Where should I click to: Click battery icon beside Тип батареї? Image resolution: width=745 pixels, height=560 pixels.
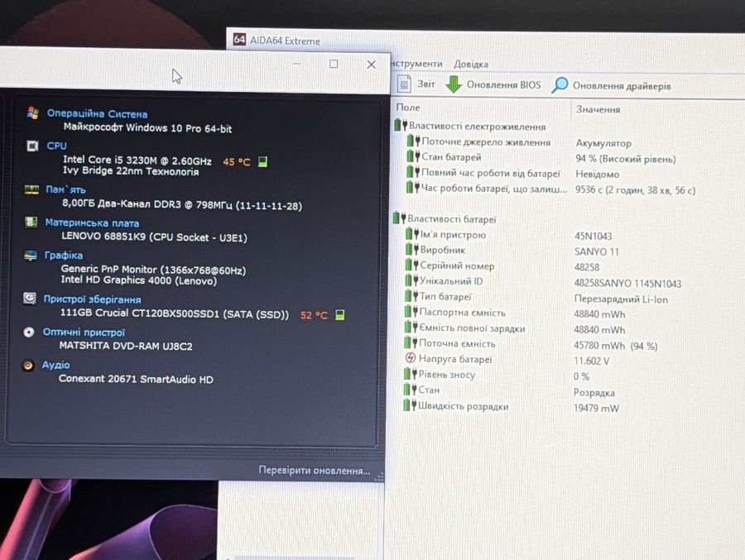411,296
